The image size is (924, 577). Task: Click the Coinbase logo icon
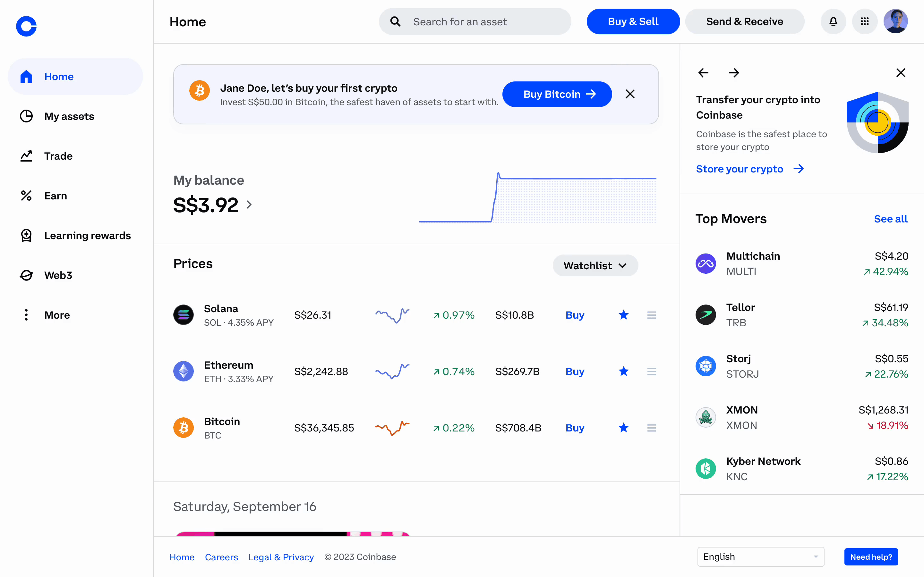(26, 26)
